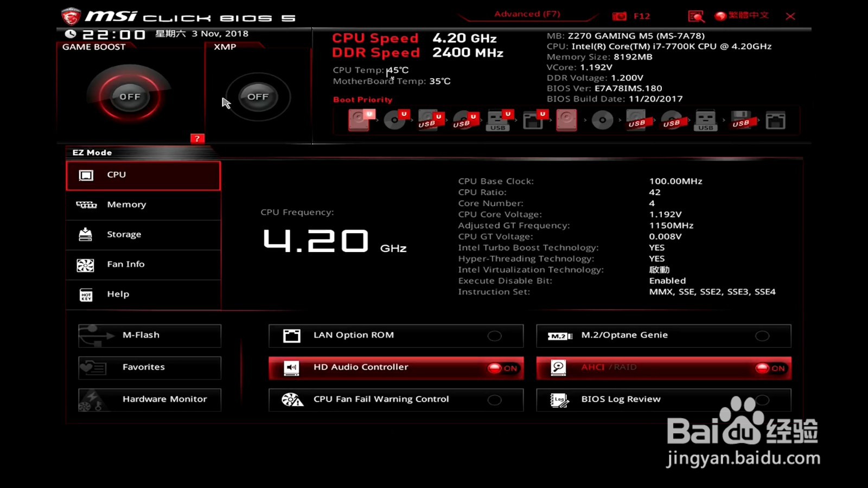Viewport: 868px width, 488px height.
Task: Click CPU Base Clock value 100.00MHz
Action: coord(675,181)
